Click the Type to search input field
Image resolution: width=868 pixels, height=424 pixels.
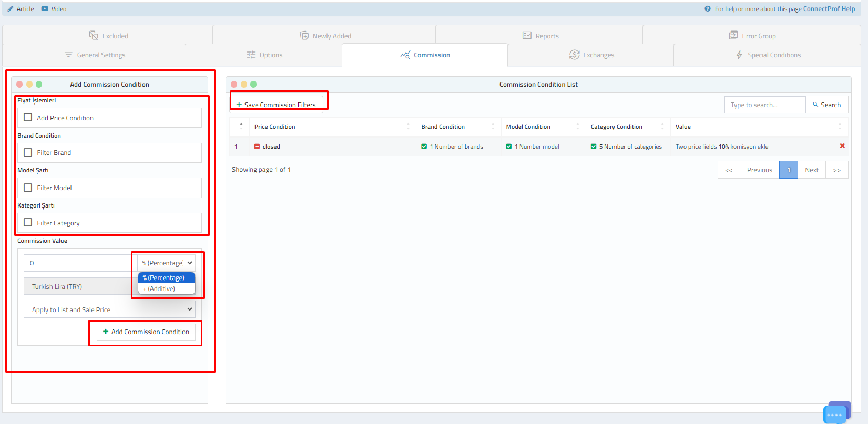764,105
